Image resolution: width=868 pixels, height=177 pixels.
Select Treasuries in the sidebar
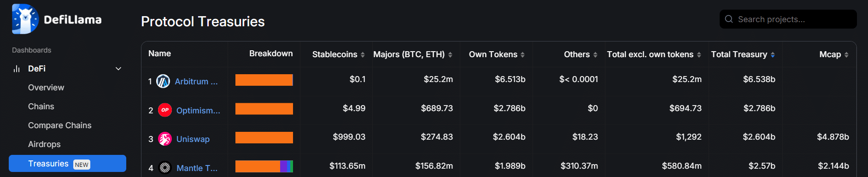click(x=67, y=164)
